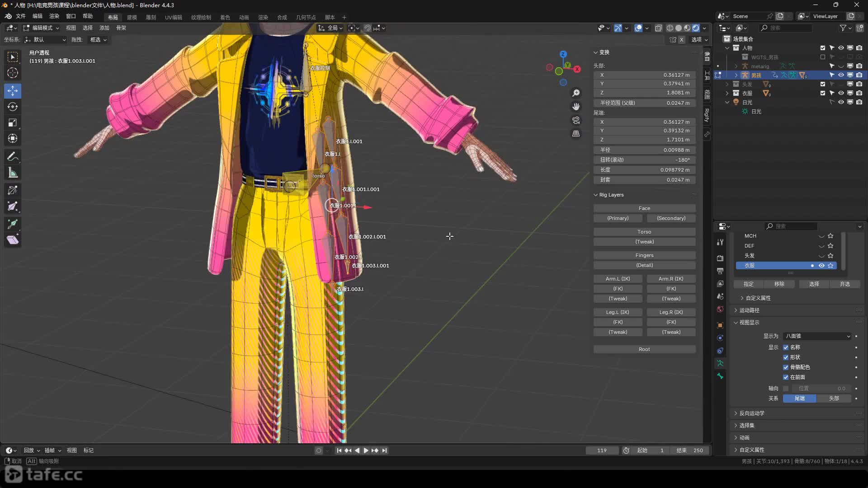The height and width of the screenshot is (488, 868).
Task: Click the viewport zoom magnifier icon
Action: click(576, 93)
